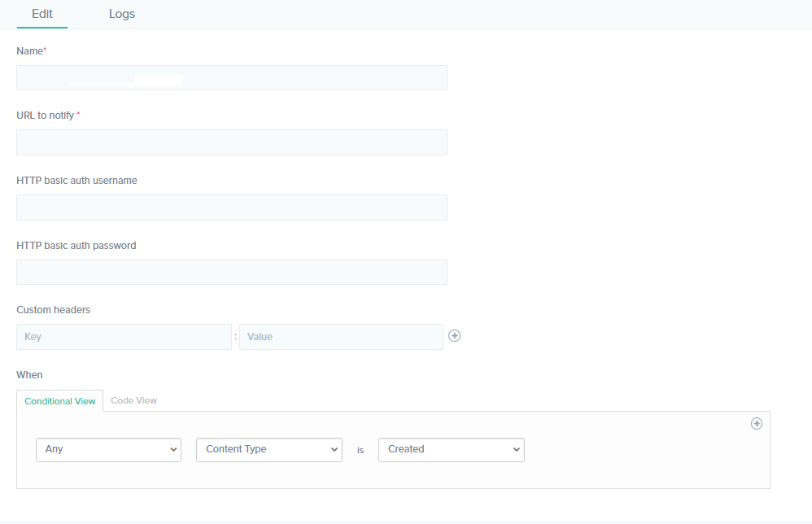Screen dimensions: 812x524
Task: Click the custom header Value field
Action: click(341, 337)
